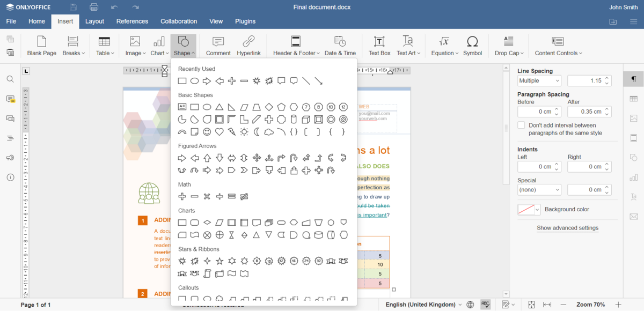Viewport: 644px width, 311px height.
Task: Click the Equation button
Action: 445,46
